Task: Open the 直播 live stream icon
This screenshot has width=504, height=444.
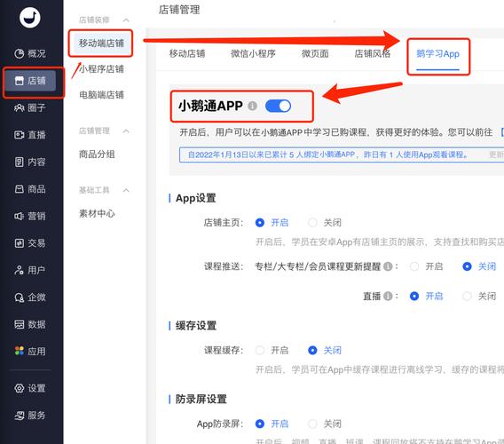Action: point(19,134)
